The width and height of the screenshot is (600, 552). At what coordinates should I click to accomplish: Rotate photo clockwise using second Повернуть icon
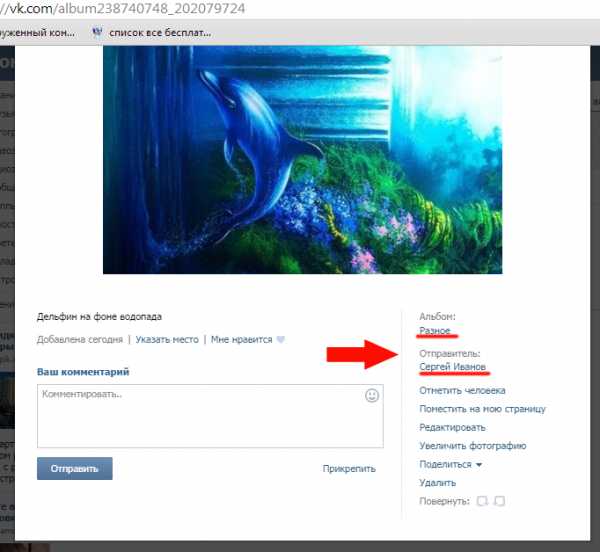[499, 501]
